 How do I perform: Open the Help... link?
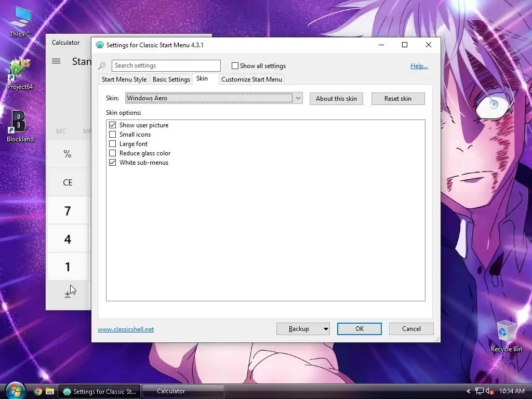419,66
